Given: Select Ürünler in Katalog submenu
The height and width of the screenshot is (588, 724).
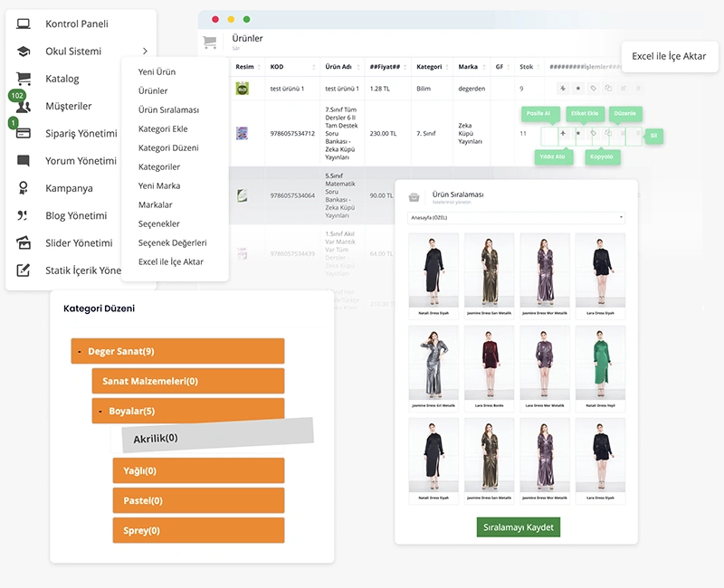Looking at the screenshot, I should click(153, 91).
